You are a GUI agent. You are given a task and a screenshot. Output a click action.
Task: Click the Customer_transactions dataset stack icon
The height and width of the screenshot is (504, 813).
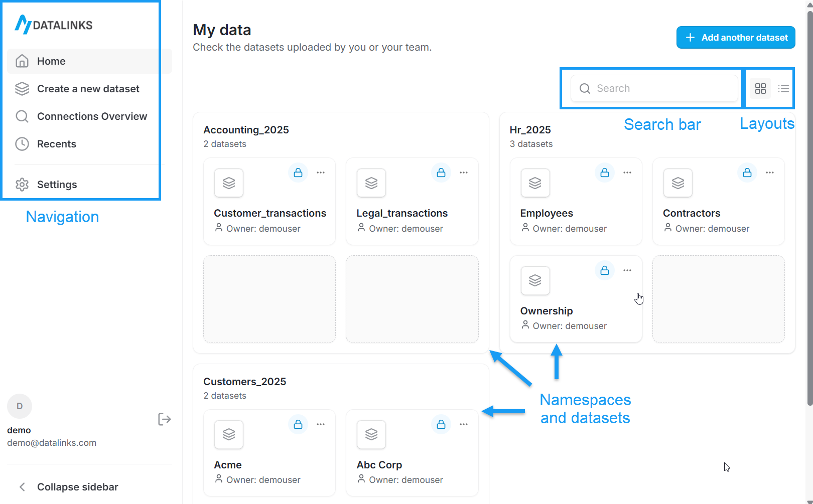229,183
